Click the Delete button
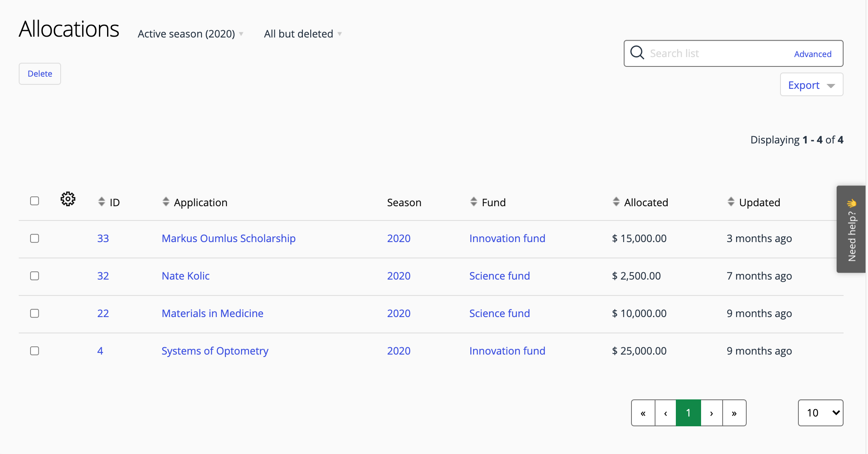This screenshot has width=868, height=454. pos(39,74)
